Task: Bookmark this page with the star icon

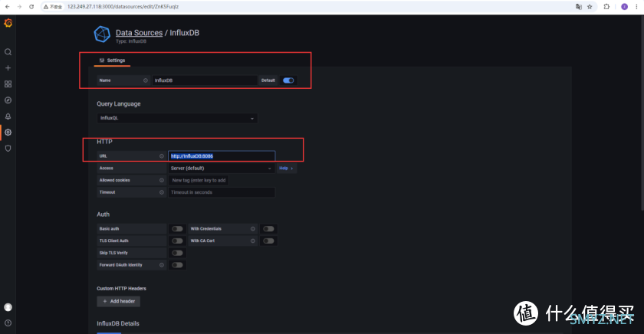Action: pos(590,7)
